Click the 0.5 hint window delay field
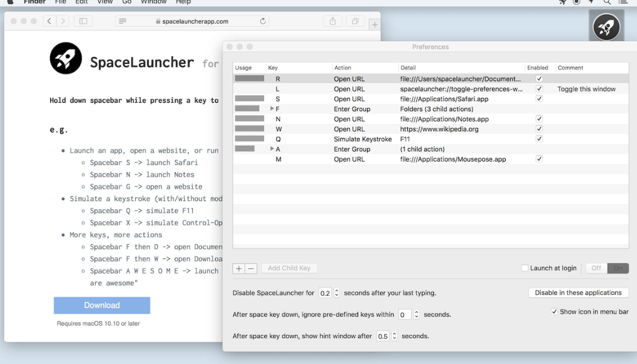 (382, 336)
